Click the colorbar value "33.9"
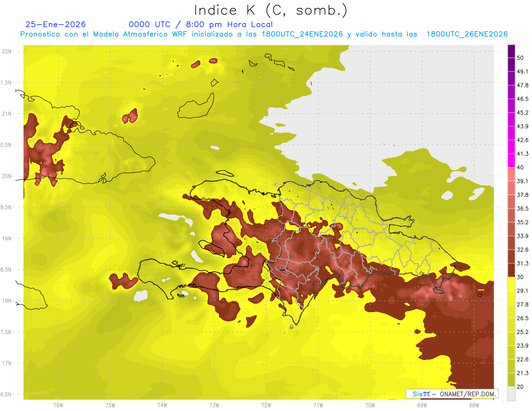The height and width of the screenshot is (411, 532). [x=523, y=236]
